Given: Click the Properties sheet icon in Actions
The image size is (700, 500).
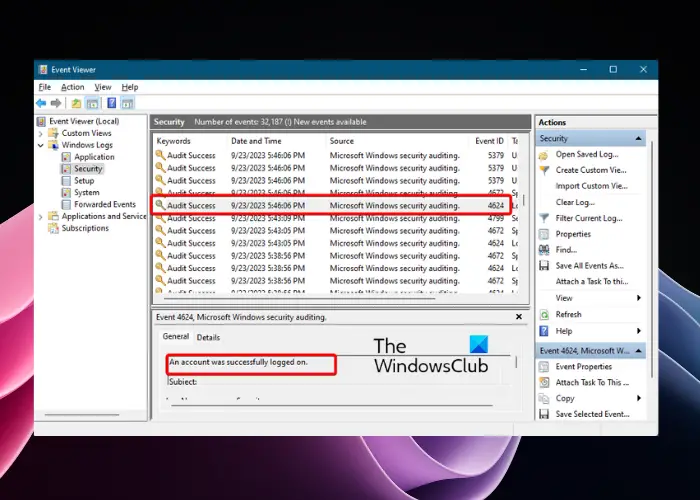Looking at the screenshot, I should [x=544, y=234].
